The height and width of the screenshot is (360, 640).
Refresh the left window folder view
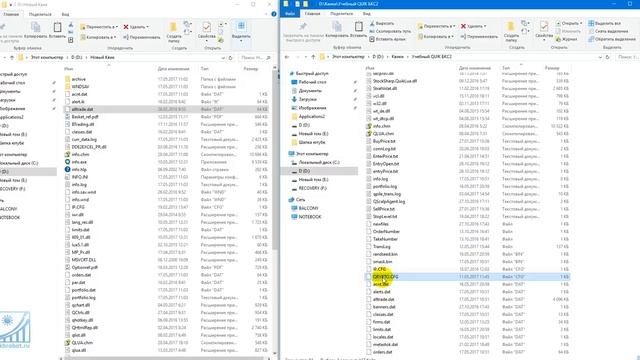point(230,58)
